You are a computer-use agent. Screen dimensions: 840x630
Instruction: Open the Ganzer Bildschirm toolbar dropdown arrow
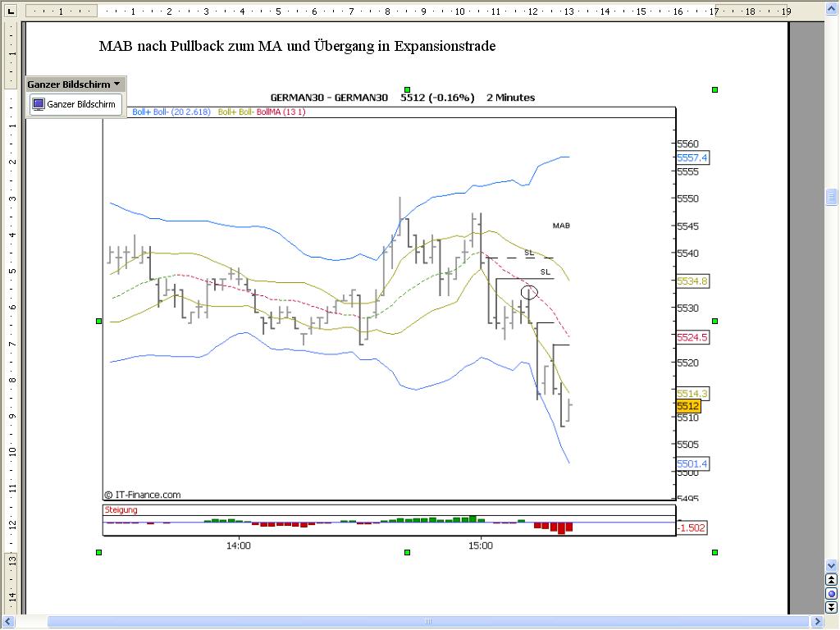(x=117, y=84)
